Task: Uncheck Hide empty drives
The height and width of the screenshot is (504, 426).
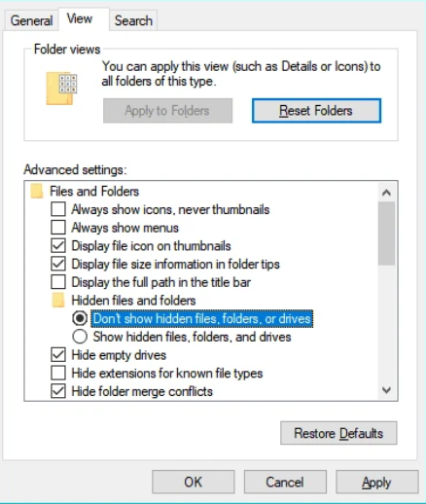Action: tap(58, 355)
